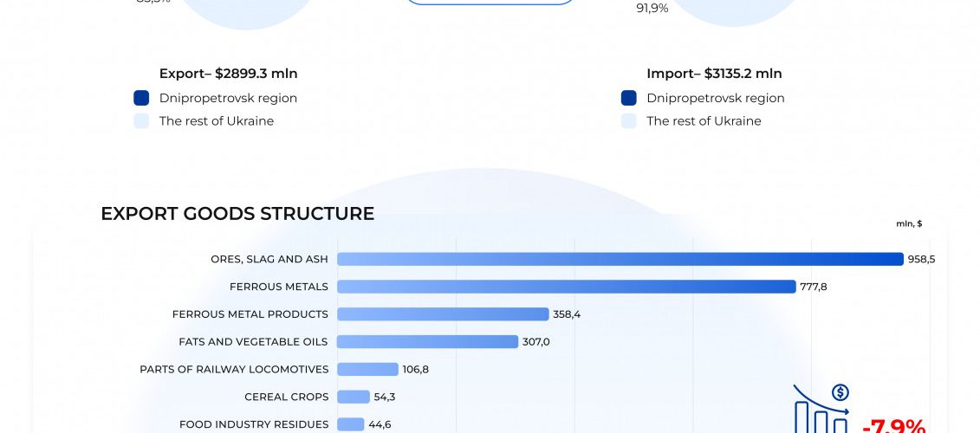Screen dimensions: 980x433
Task: Click the 958,5 value label
Action: click(921, 259)
